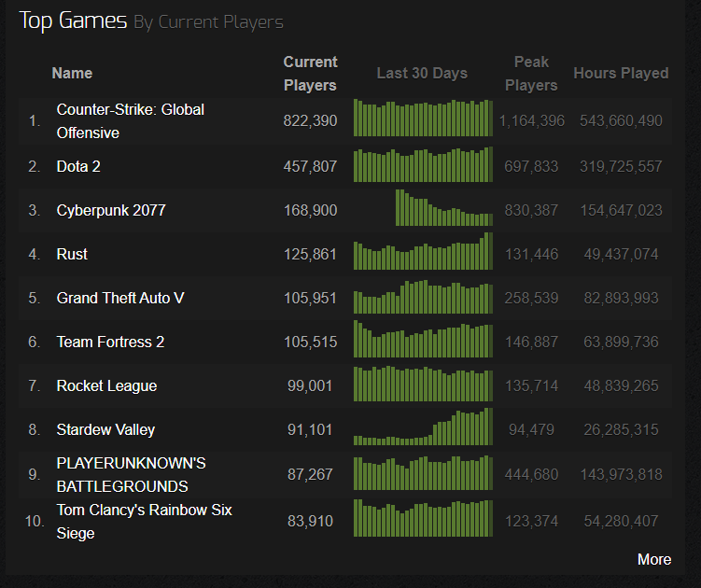Click the current players value 105,951
The width and height of the screenshot is (701, 588).
[x=310, y=298]
